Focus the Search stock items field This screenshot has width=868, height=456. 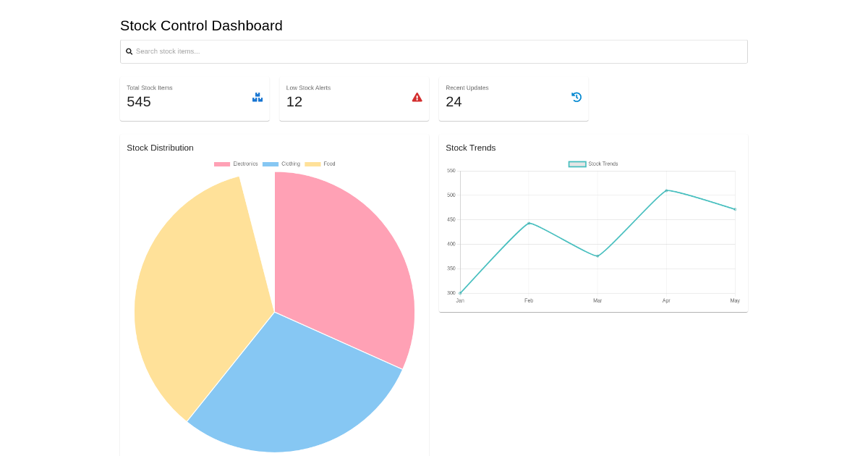(x=434, y=51)
